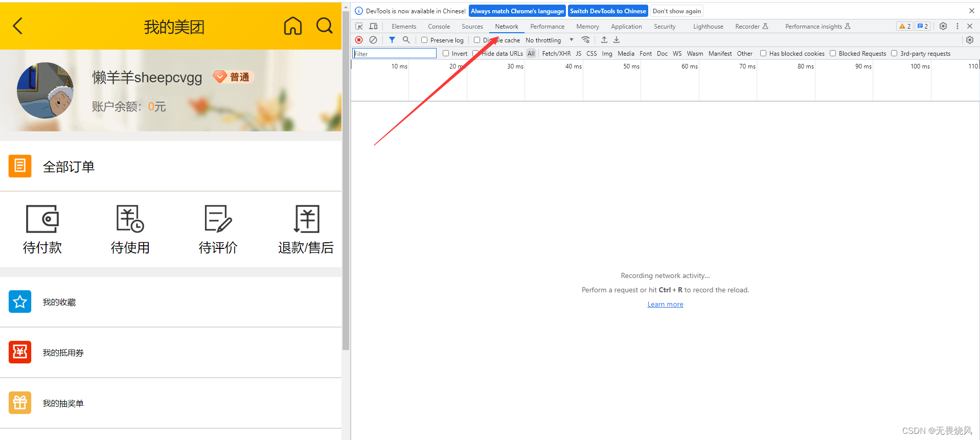Dismiss the DevTools language infobar
This screenshot has width=980, height=440.
coord(971,11)
